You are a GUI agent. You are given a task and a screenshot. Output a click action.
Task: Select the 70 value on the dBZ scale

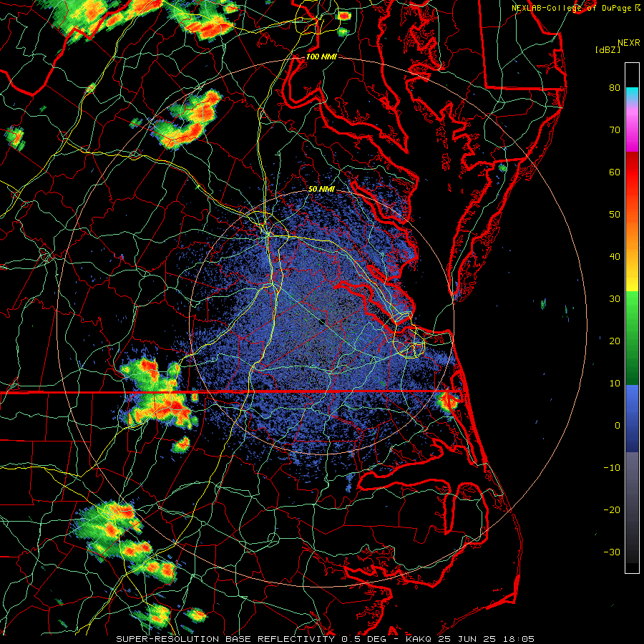coord(615,130)
